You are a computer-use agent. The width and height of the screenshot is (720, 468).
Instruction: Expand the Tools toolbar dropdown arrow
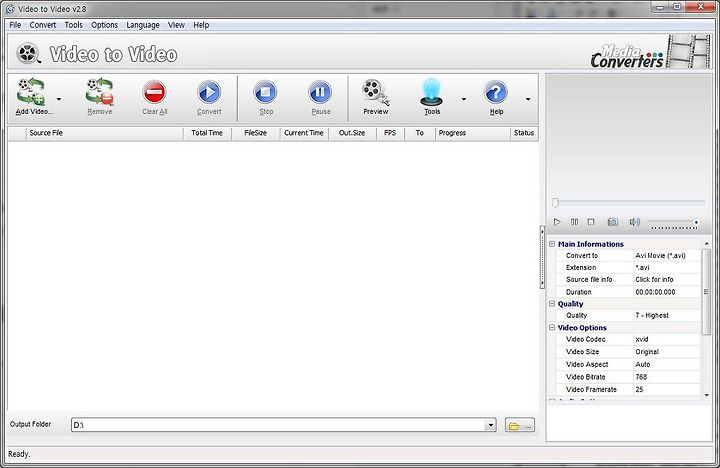point(464,99)
